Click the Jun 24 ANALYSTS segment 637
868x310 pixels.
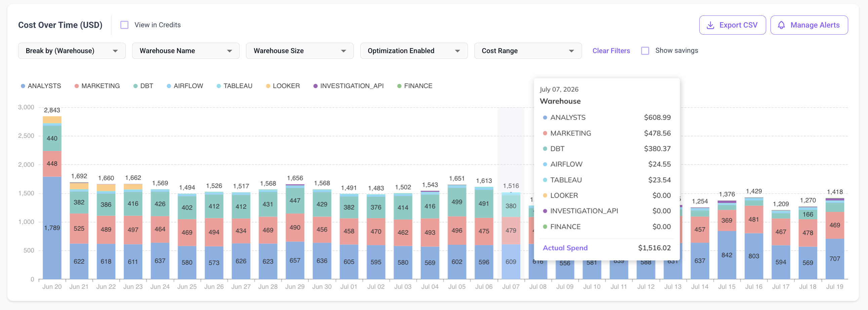coord(160,261)
